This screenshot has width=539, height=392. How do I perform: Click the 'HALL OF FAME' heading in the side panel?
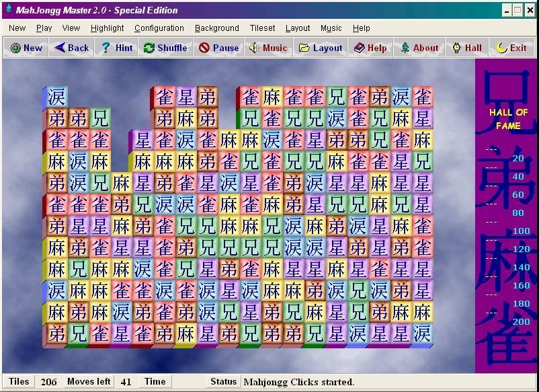[x=508, y=119]
